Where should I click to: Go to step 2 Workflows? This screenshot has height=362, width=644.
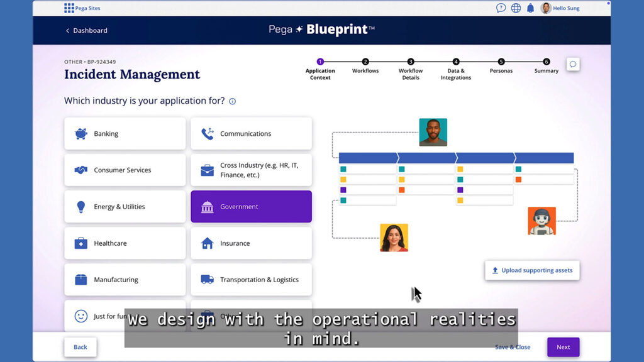pyautogui.click(x=365, y=67)
